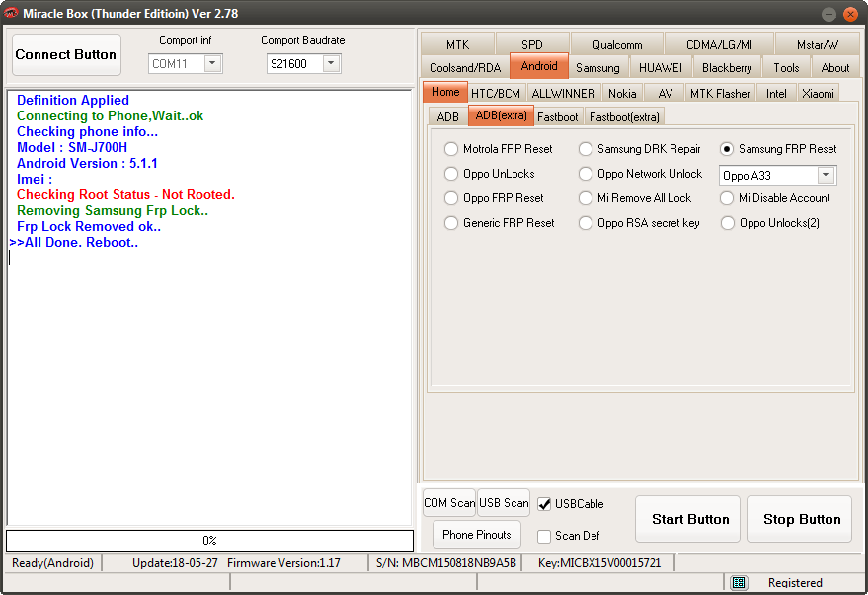Minimize the Miracle Box window
The width and height of the screenshot is (868, 595).
point(829,14)
